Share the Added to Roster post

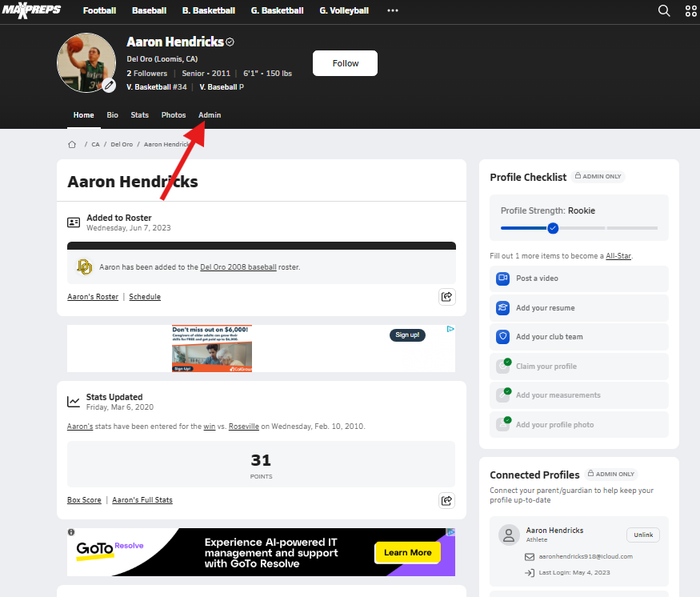coord(447,297)
